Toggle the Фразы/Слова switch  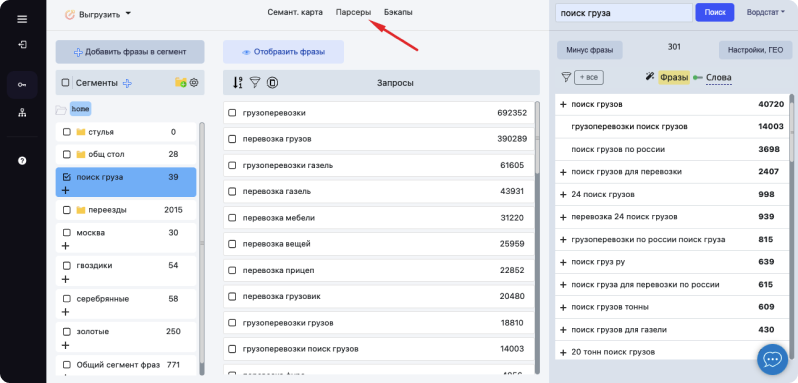[x=698, y=77]
